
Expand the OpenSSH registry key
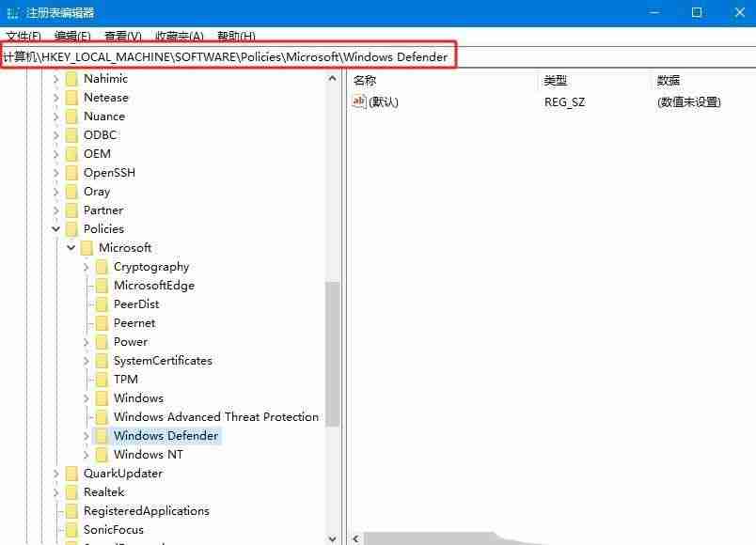coord(55,172)
